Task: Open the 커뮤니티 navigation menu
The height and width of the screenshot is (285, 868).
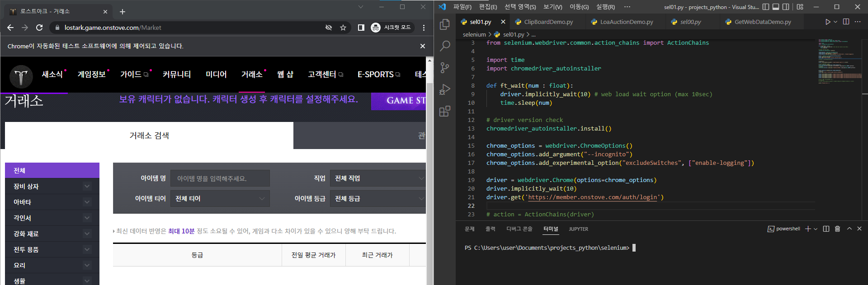Action: pos(177,75)
